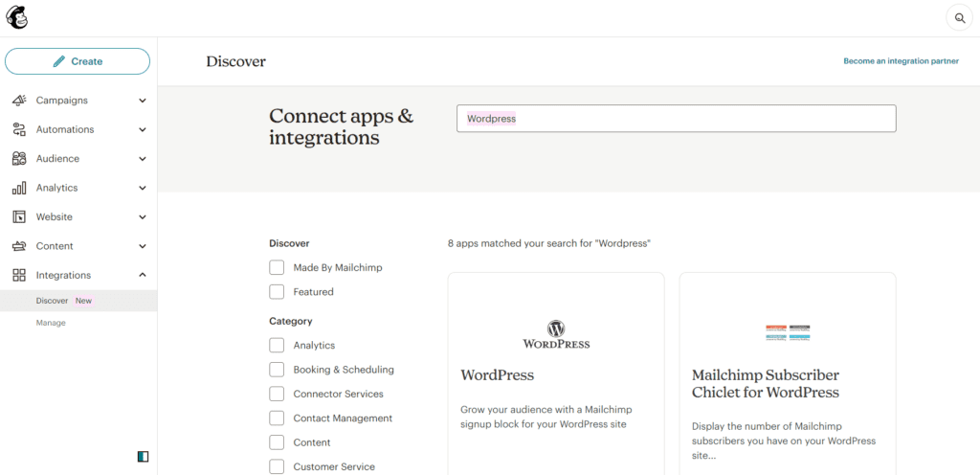The image size is (980, 475).
Task: Collapse the sidebar with the panel icon
Action: tap(144, 457)
